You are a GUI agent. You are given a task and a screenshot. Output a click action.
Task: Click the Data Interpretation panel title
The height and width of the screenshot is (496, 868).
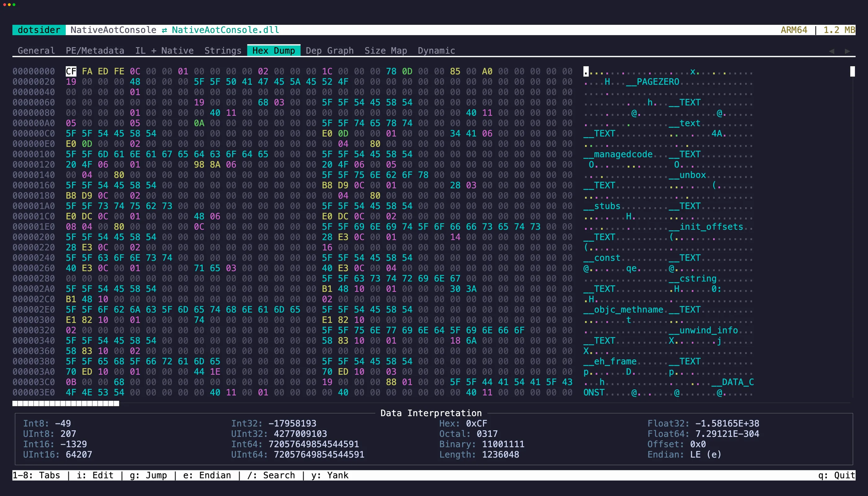(x=431, y=413)
